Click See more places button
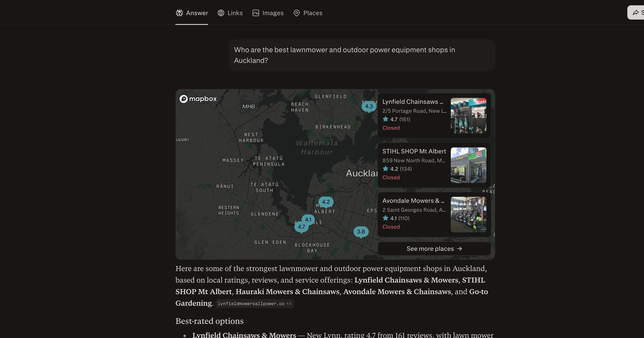This screenshot has height=338, width=644. tap(434, 249)
